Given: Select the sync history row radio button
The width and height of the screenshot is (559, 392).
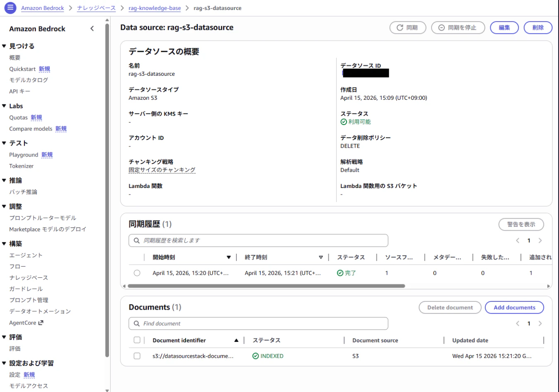Looking at the screenshot, I should 137,273.
